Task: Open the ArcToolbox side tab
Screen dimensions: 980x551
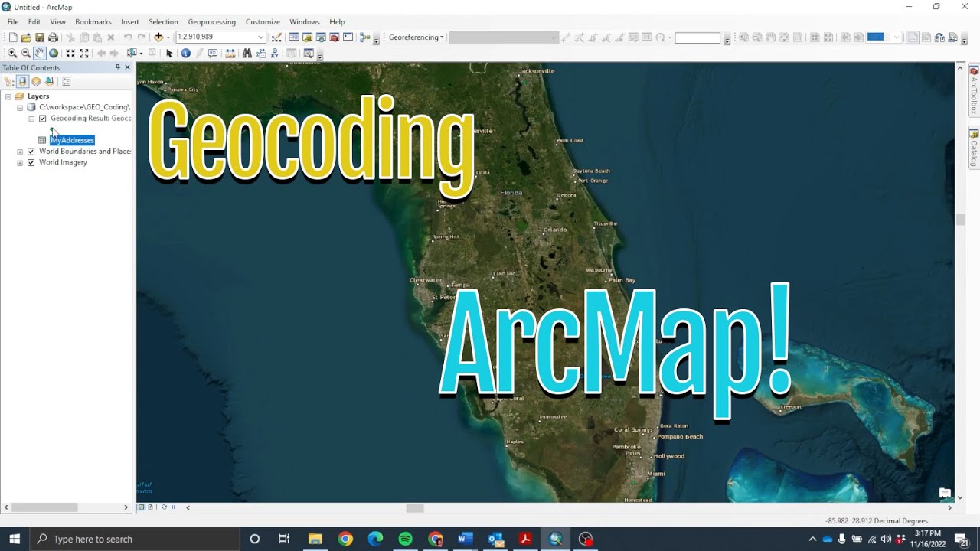Action: tap(974, 90)
